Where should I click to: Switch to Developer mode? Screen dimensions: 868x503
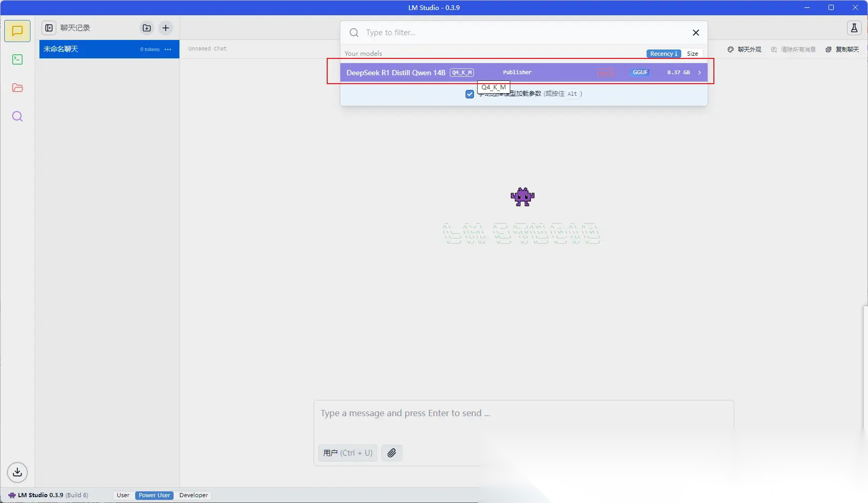[194, 495]
